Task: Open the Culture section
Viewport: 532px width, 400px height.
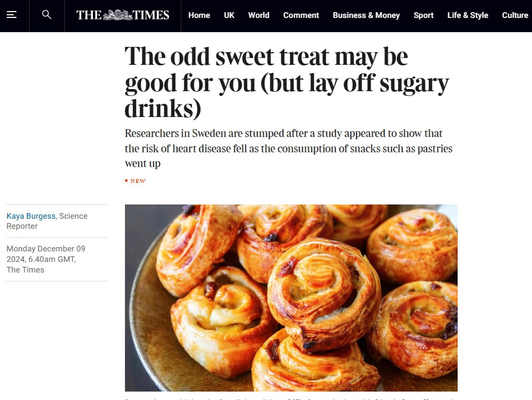Action: 515,15
